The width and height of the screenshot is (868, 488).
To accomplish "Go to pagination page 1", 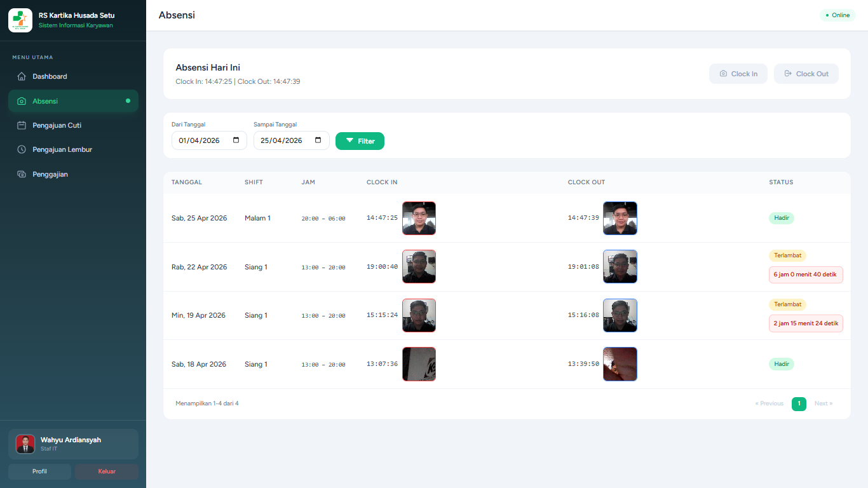I will coord(799,403).
